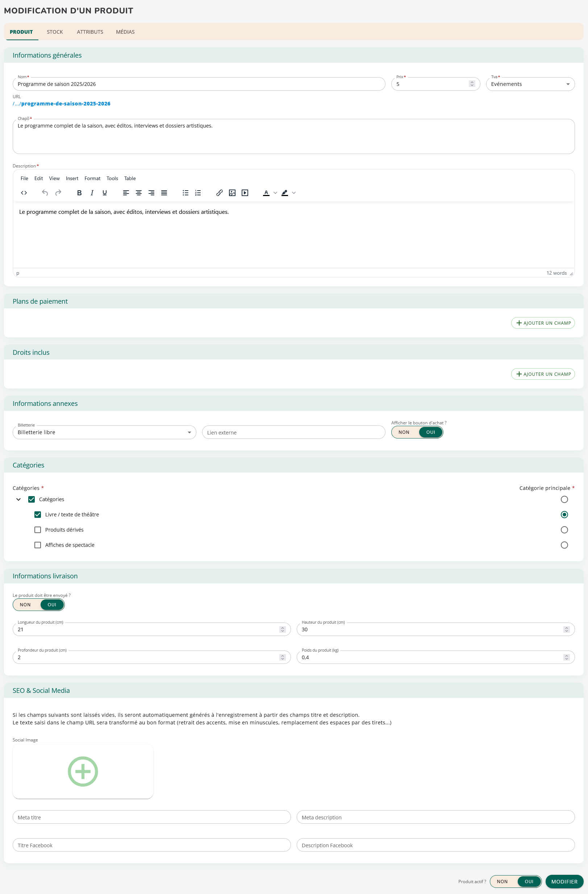588x894 pixels.
Task: Center align the description text
Action: pyautogui.click(x=138, y=193)
